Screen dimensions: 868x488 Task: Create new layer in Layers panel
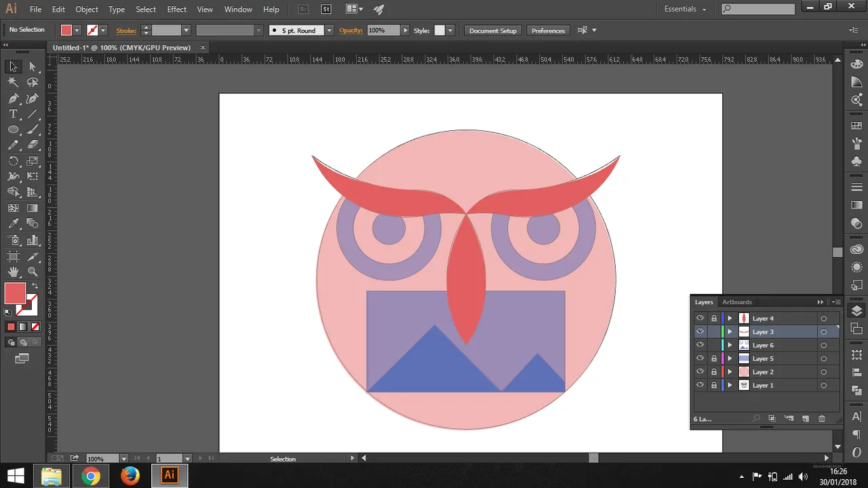point(806,419)
